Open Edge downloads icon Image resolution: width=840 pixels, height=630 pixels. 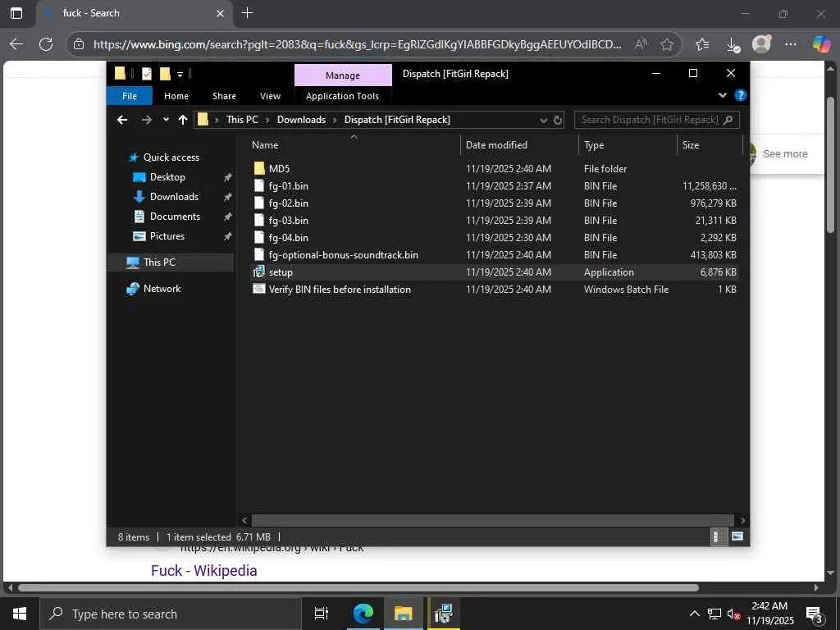(x=733, y=44)
